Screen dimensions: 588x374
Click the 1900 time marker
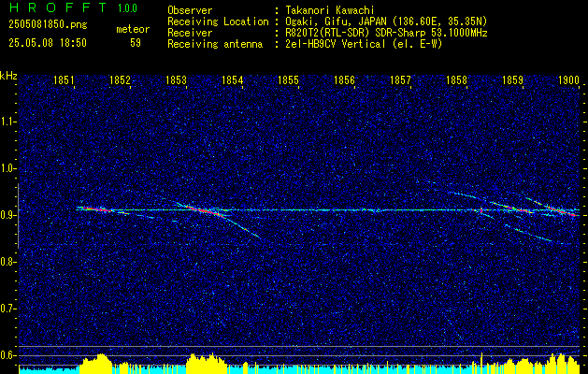(x=569, y=80)
